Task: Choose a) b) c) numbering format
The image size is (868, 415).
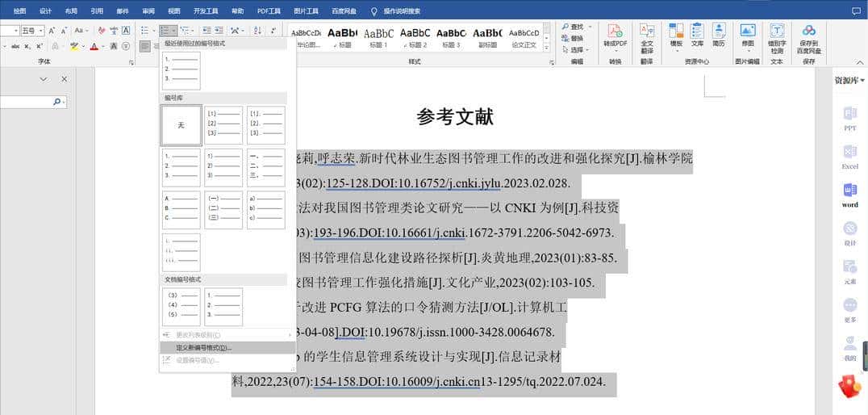Action: point(266,209)
